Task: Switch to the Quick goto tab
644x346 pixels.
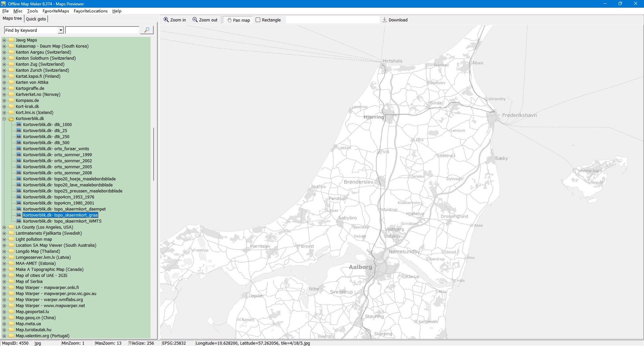Action: pos(36,19)
